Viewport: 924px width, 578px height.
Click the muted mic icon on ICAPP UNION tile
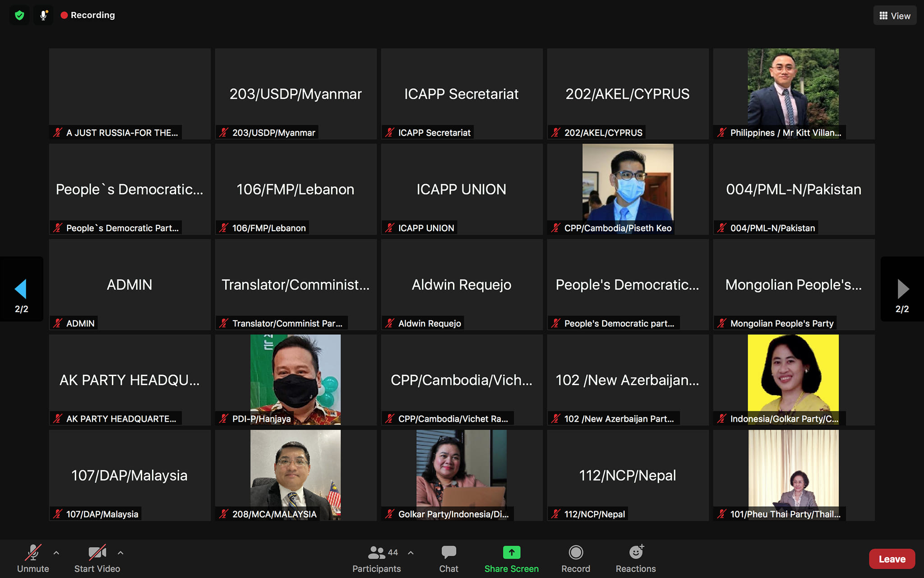click(390, 228)
